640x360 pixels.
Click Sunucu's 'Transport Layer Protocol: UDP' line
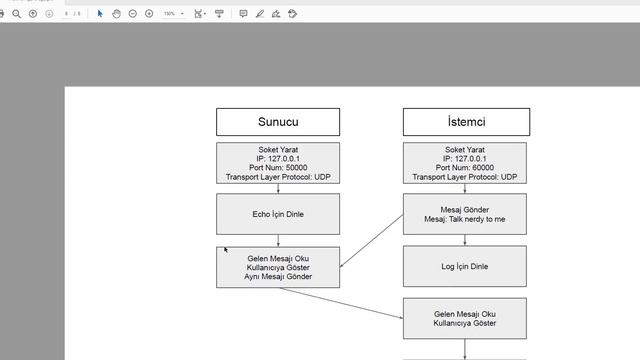pyautogui.click(x=278, y=177)
